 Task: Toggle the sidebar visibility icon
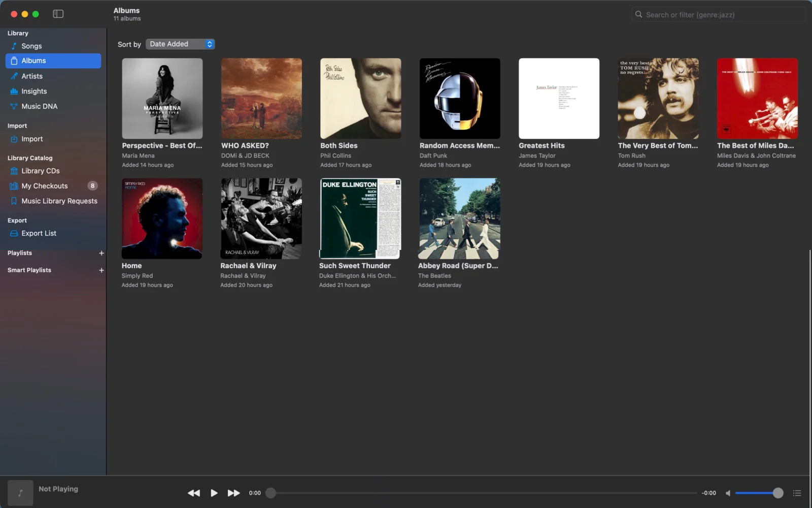(x=58, y=14)
